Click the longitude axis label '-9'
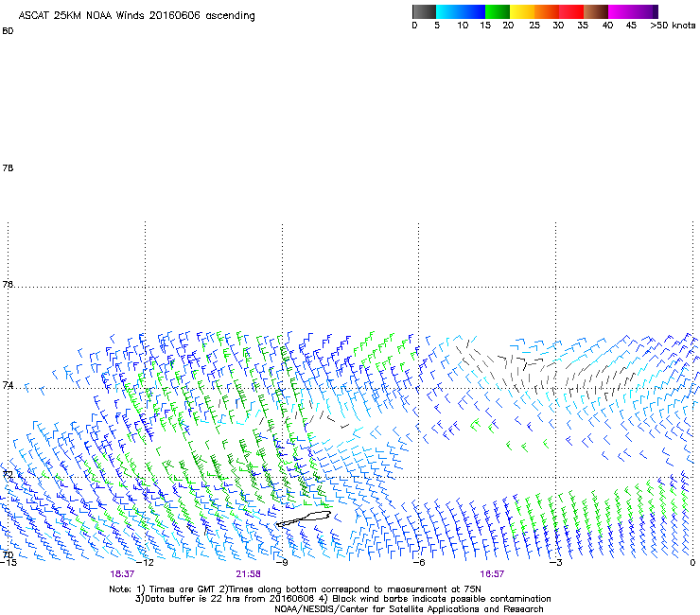Viewport: 700px width, 615px height. pyautogui.click(x=282, y=563)
